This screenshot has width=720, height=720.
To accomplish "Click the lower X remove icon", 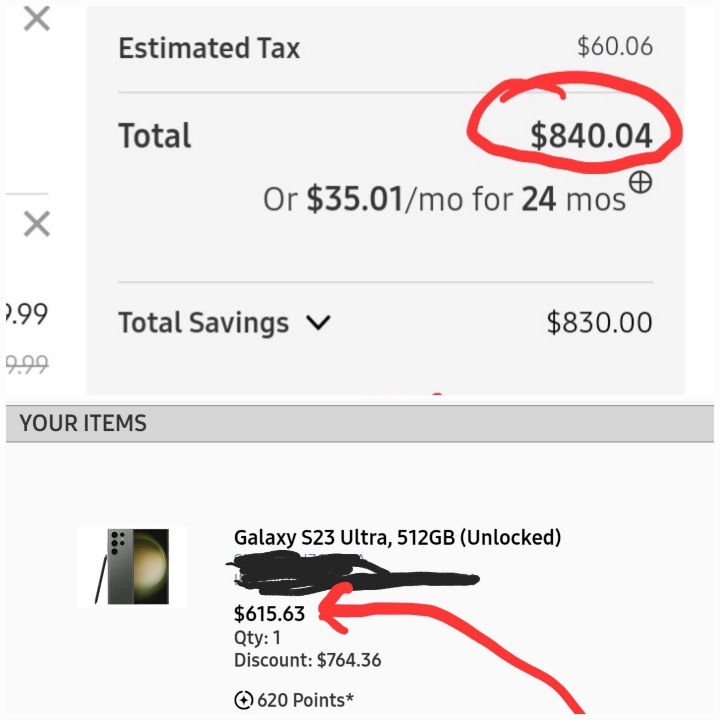I will click(37, 224).
